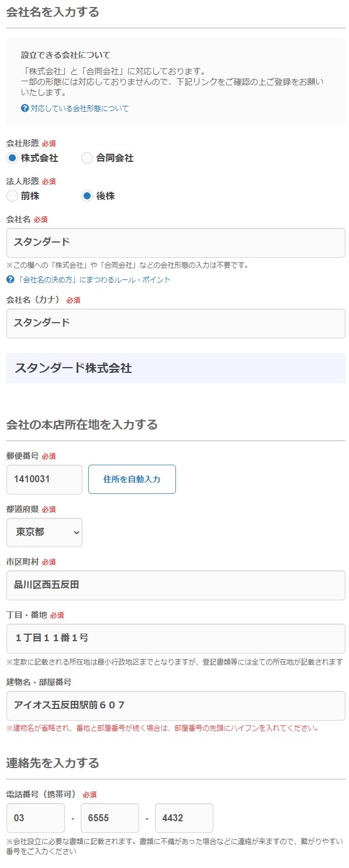Select the 株式会社 radio button
The height and width of the screenshot is (868, 349).
[x=11, y=157]
